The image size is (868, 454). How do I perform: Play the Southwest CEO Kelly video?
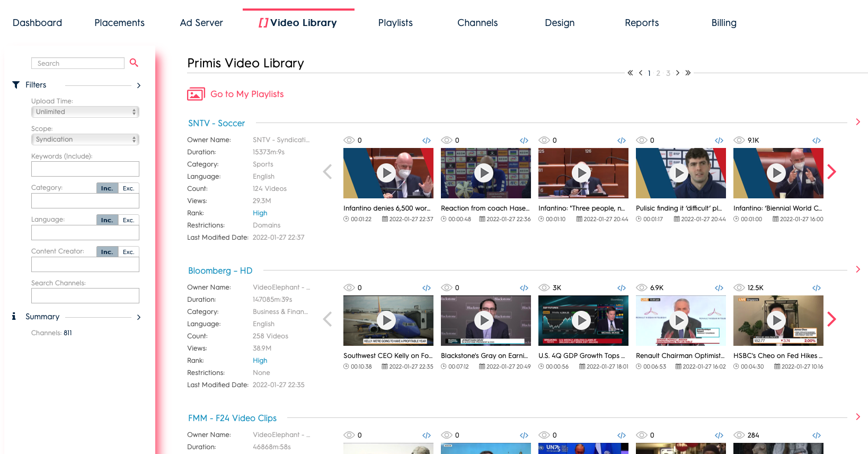click(x=386, y=320)
